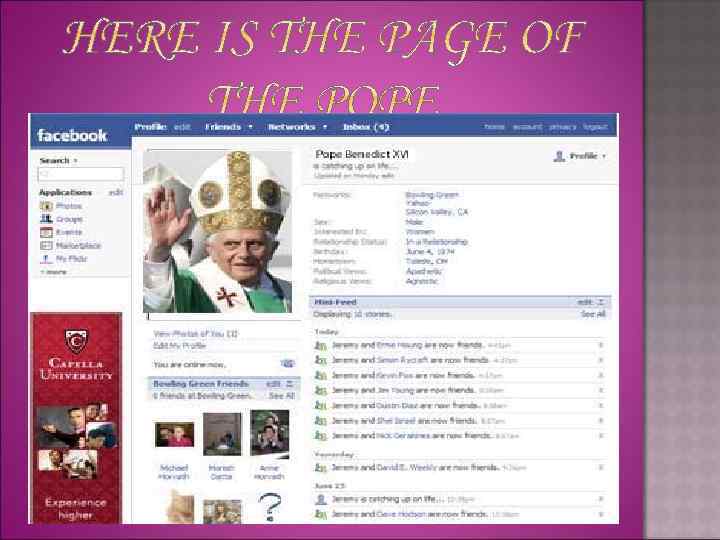Click the facebook logo
The image size is (720, 540).
(72, 135)
